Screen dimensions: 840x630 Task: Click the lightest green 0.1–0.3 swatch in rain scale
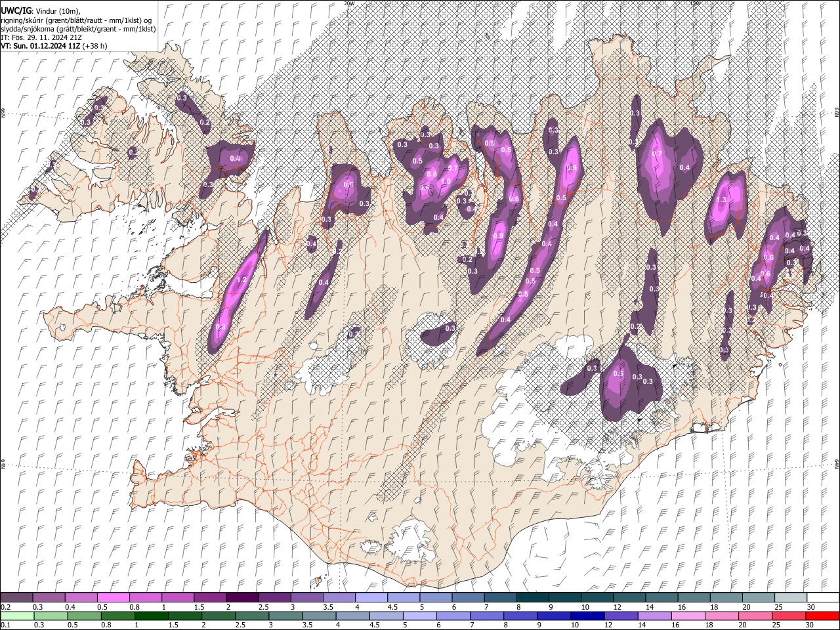(x=16, y=616)
